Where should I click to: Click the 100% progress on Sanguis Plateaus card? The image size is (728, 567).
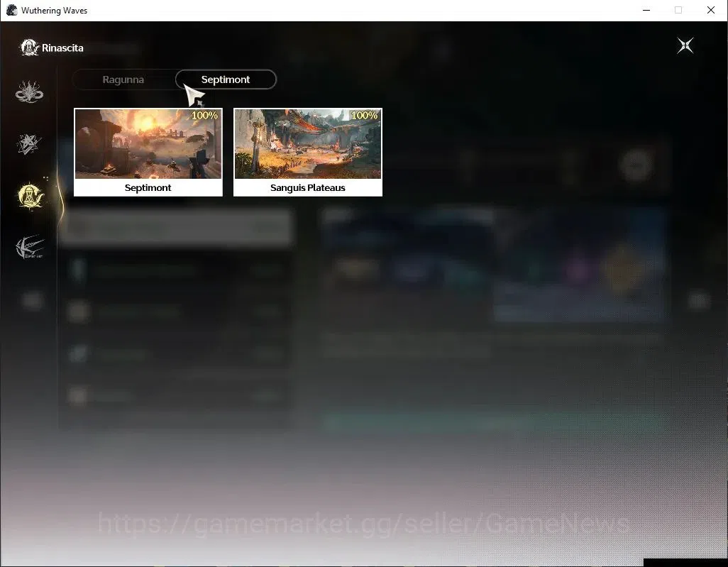coord(365,115)
